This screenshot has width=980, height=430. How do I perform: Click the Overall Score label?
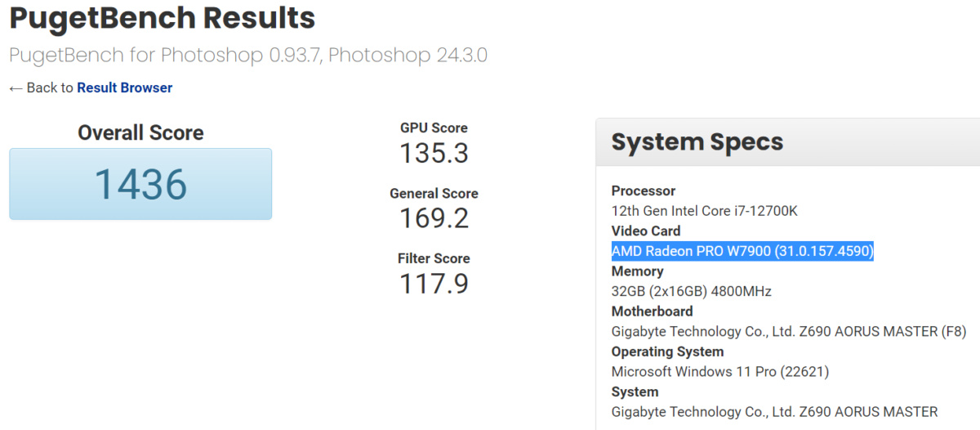[140, 132]
